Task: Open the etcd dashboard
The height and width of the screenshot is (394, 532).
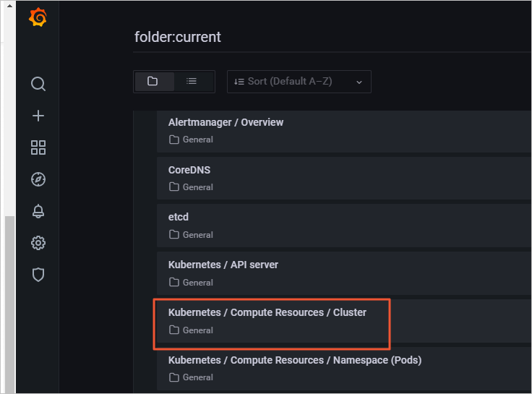Action: (179, 217)
